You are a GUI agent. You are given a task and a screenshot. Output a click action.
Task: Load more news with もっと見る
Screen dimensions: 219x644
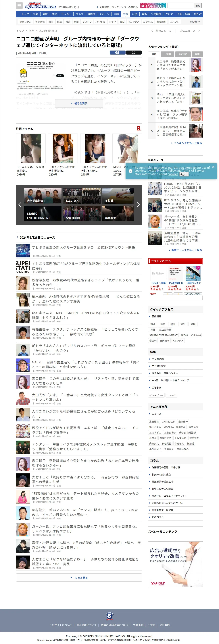pos(79,577)
